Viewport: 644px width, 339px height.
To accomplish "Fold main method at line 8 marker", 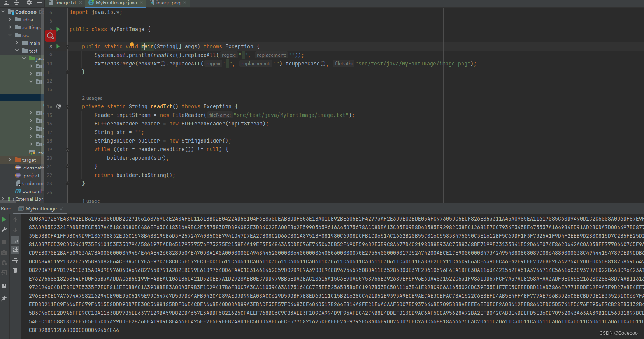I will click(67, 46).
